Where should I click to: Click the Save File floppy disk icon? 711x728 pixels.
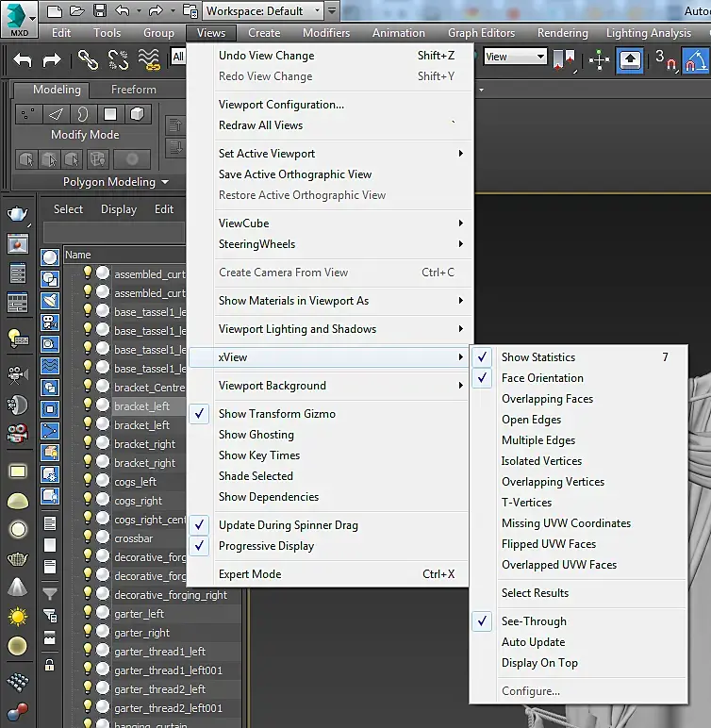100,11
